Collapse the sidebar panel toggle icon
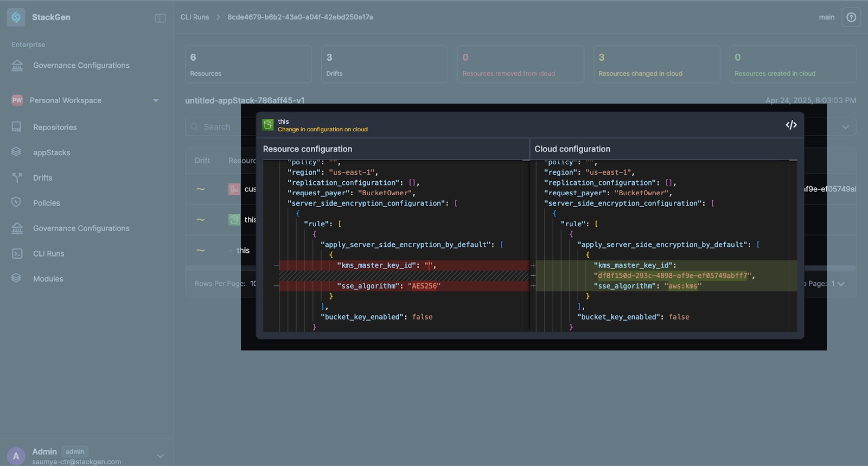Screen dimensions: 868x466 (x=160, y=18)
